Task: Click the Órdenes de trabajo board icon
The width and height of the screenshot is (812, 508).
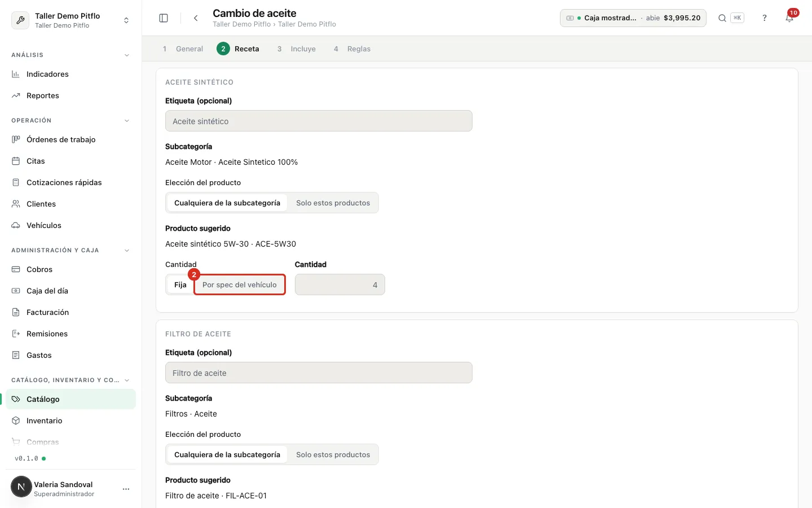Action: [16, 139]
